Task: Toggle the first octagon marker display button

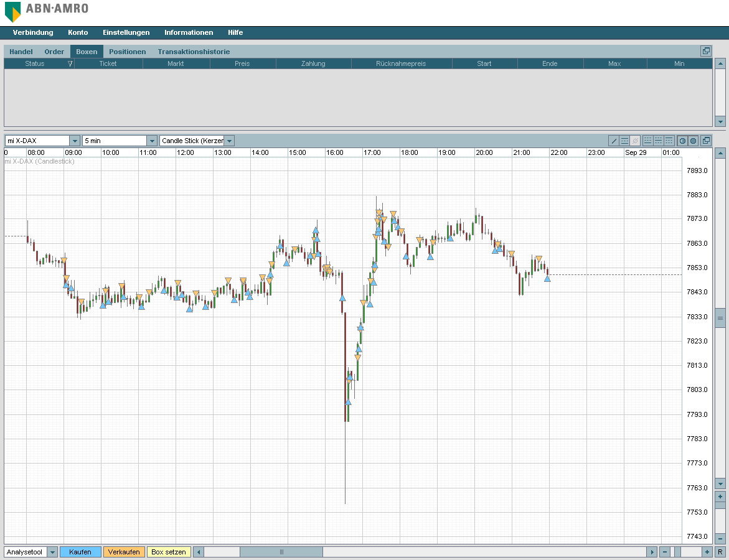Action: (x=682, y=141)
